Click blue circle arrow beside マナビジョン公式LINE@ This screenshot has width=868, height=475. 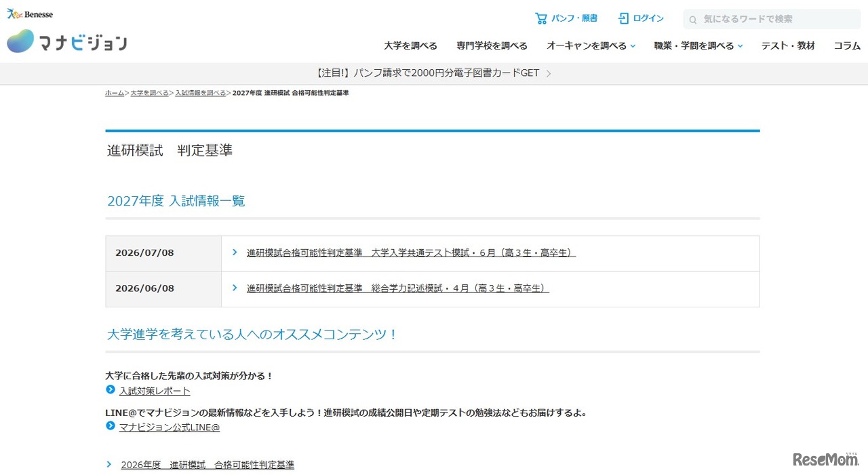111,426
